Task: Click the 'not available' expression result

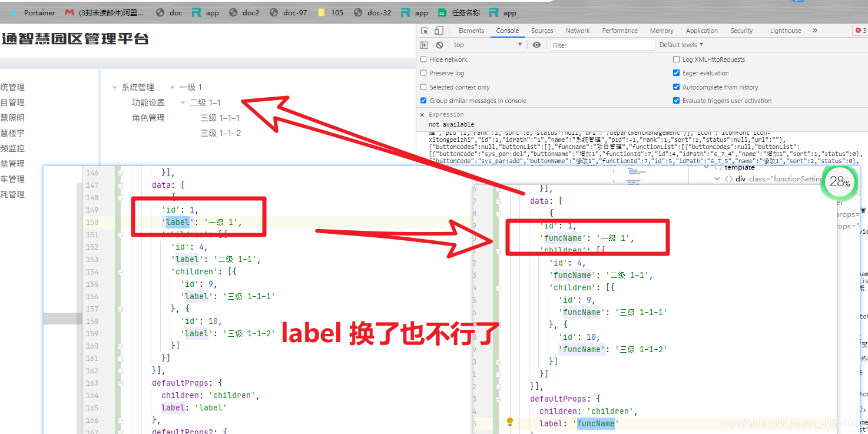Action: (x=451, y=124)
